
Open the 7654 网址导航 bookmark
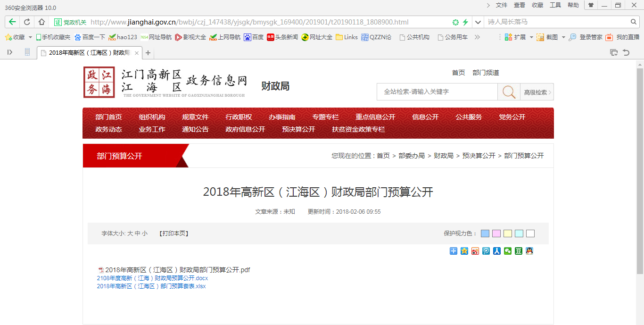156,37
